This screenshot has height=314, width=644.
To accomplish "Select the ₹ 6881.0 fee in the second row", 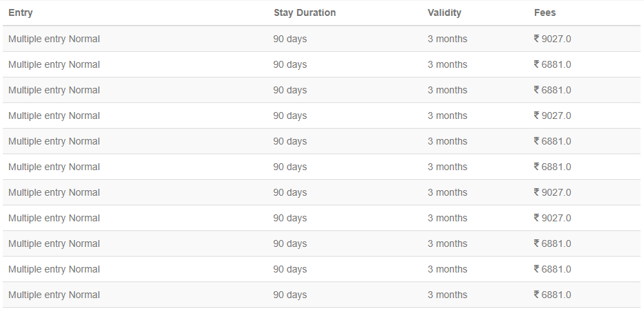I will [x=552, y=64].
